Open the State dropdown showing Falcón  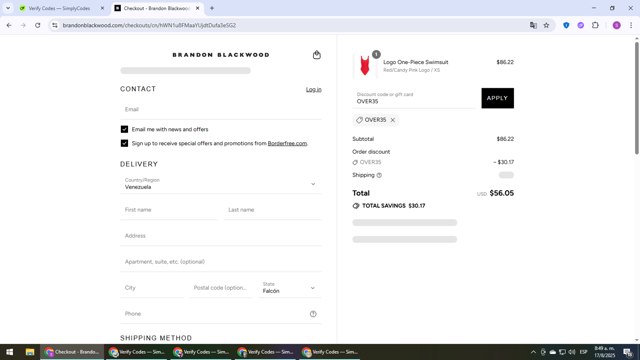289,288
